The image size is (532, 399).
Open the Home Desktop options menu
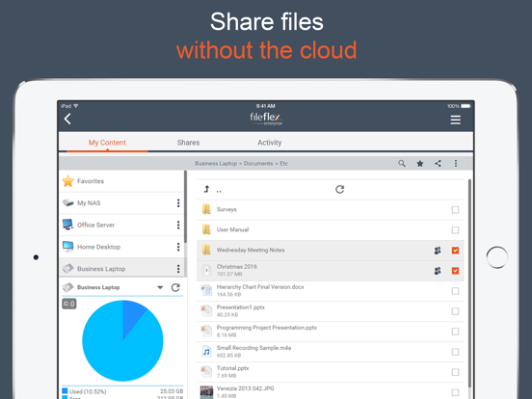178,247
